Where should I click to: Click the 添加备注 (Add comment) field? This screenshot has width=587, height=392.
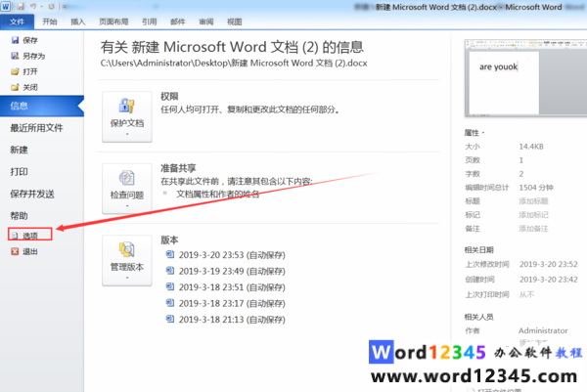tap(533, 229)
